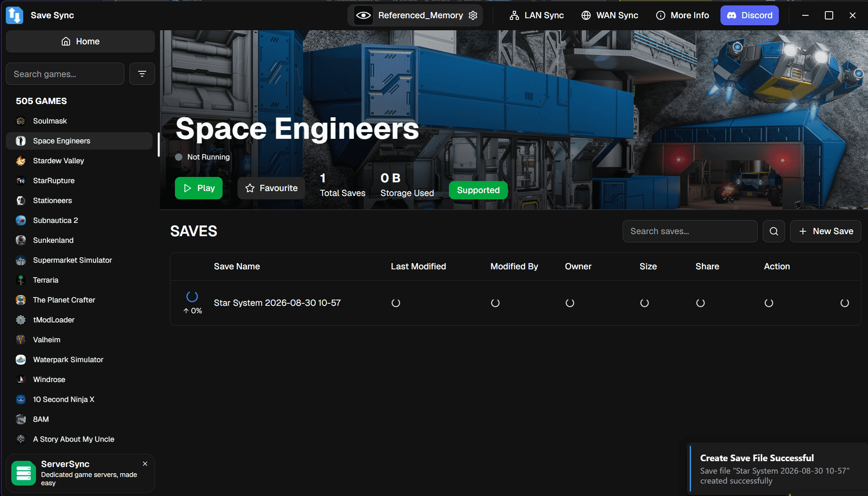Click the Sunkenland game icon
This screenshot has height=496, width=868.
coord(21,240)
